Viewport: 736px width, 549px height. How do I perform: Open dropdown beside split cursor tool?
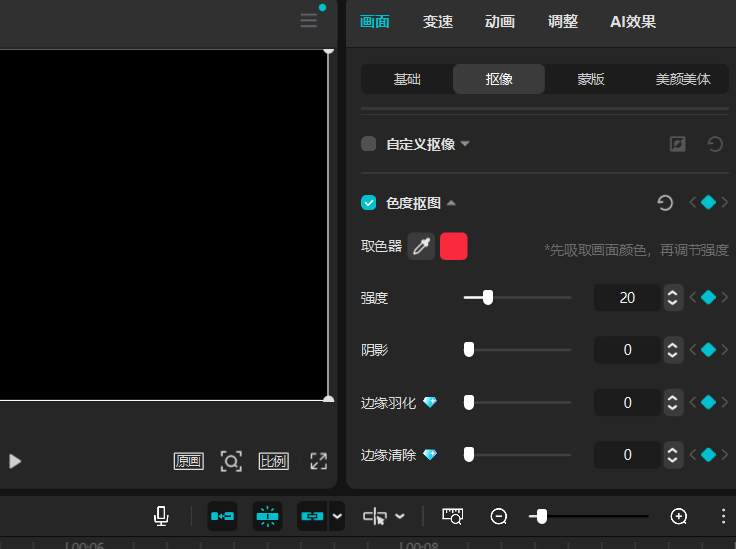click(400, 516)
